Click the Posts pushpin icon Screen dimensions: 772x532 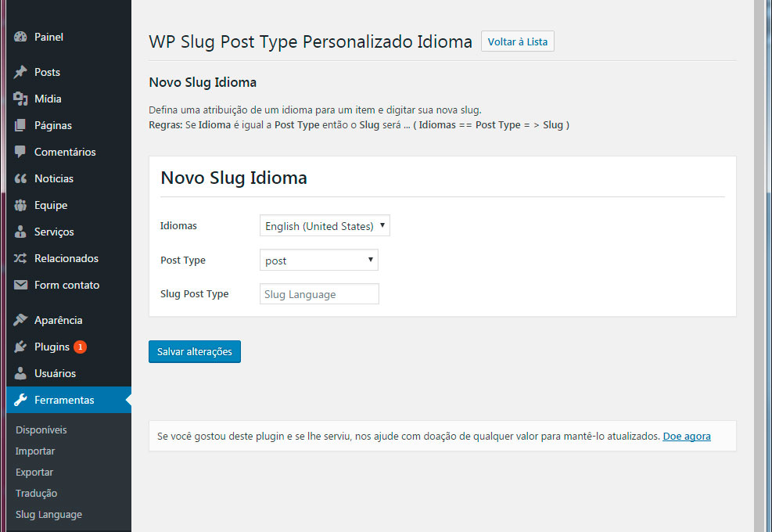pos(21,72)
